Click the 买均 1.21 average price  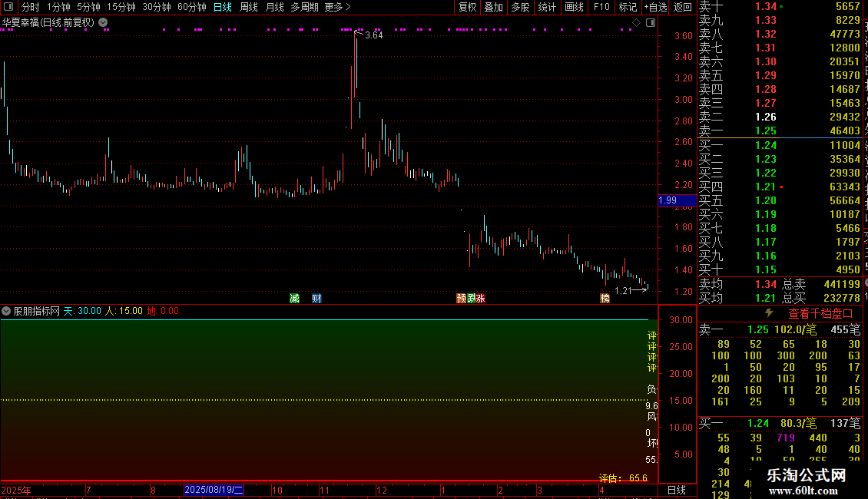pyautogui.click(x=766, y=298)
